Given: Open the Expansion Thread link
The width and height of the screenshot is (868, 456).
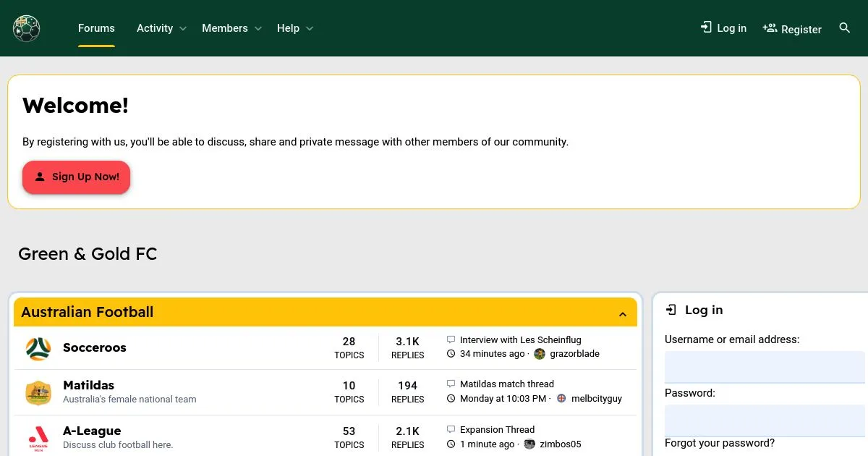Looking at the screenshot, I should coord(497,429).
